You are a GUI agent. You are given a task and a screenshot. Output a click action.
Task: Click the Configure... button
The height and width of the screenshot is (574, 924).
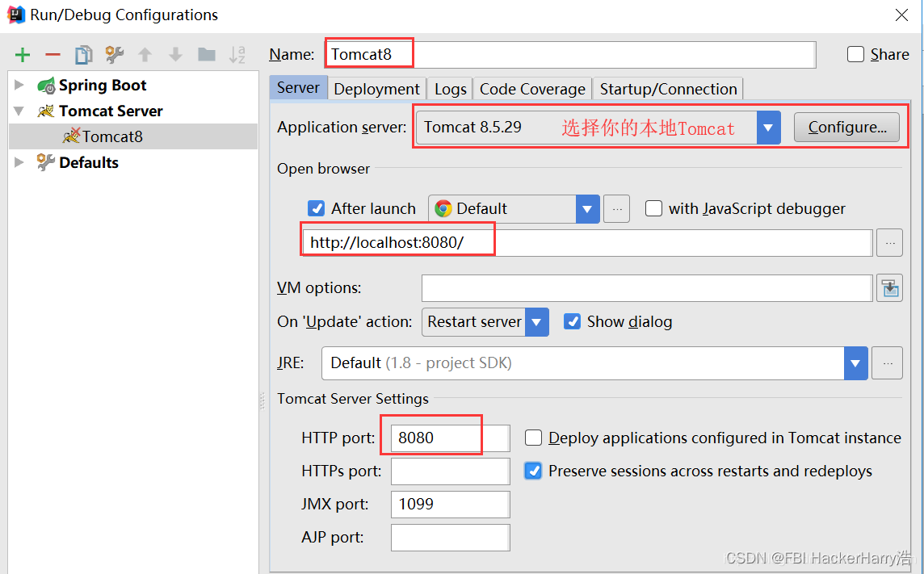846,128
